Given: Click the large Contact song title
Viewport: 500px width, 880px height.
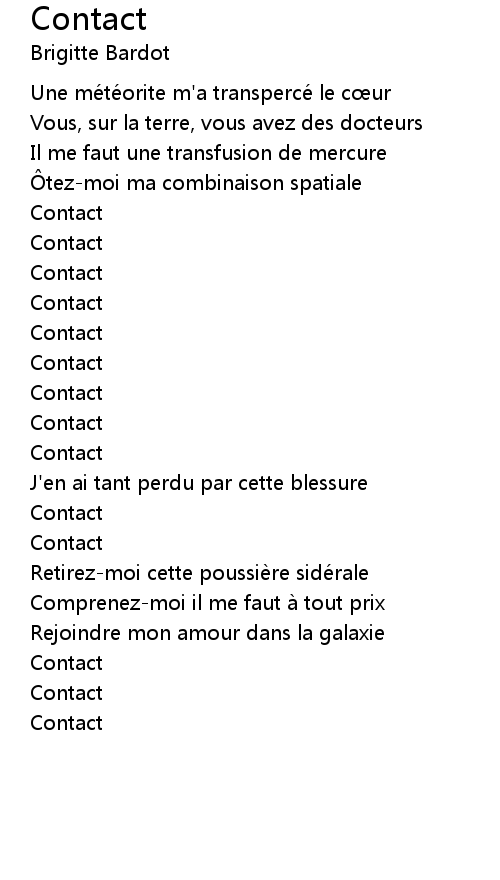Looking at the screenshot, I should [x=89, y=19].
